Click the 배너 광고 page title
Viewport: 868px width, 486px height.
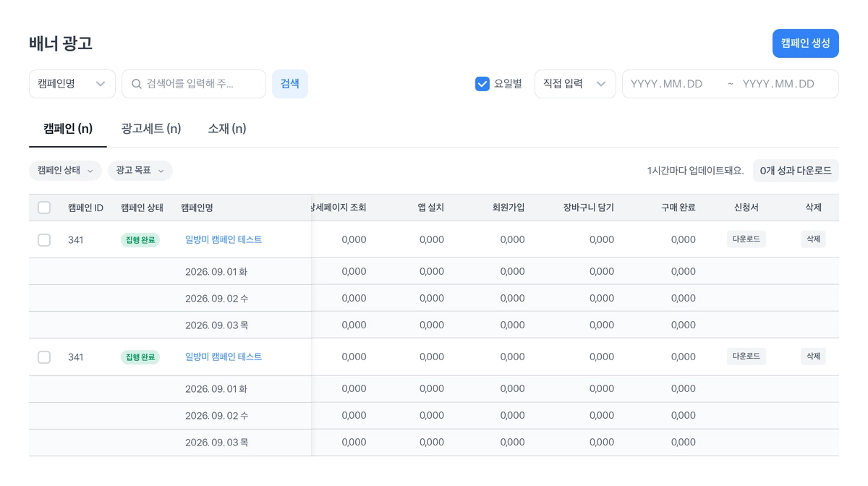[61, 43]
